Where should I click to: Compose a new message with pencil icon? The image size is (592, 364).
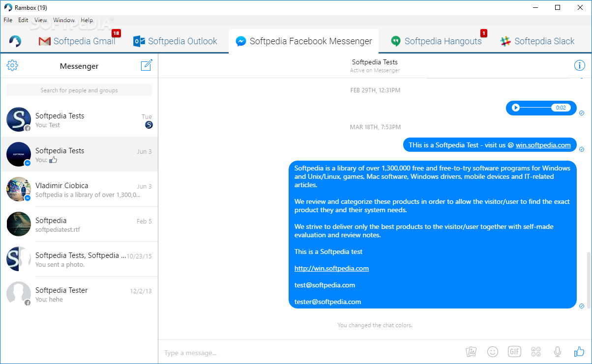click(x=147, y=65)
